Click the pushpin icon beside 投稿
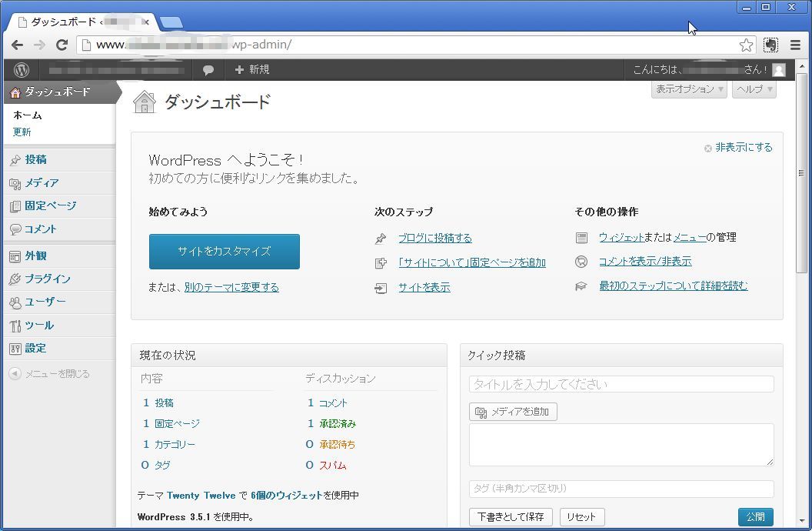This screenshot has height=531, width=812. point(15,160)
